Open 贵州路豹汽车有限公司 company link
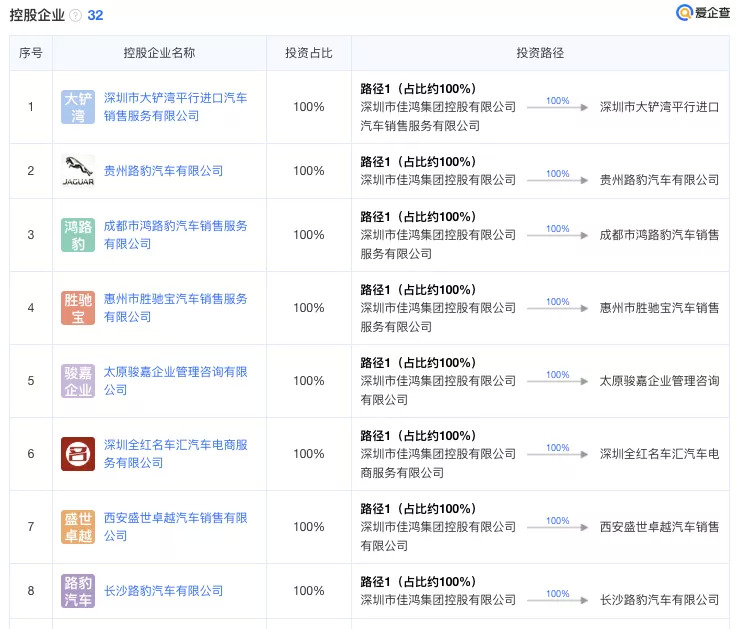The image size is (736, 629). click(163, 171)
